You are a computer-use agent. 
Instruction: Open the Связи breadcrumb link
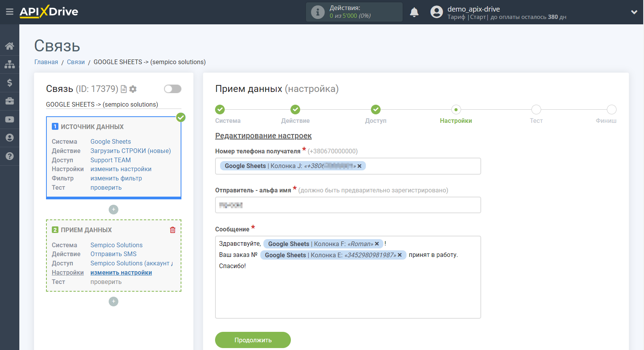click(76, 62)
